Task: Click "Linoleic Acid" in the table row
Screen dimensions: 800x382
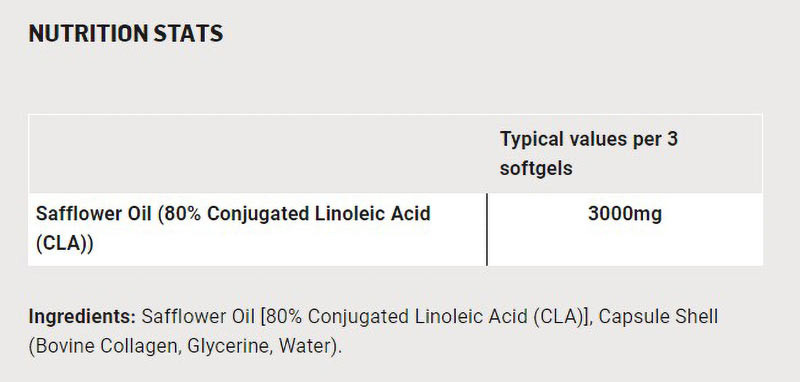Action: [372, 213]
